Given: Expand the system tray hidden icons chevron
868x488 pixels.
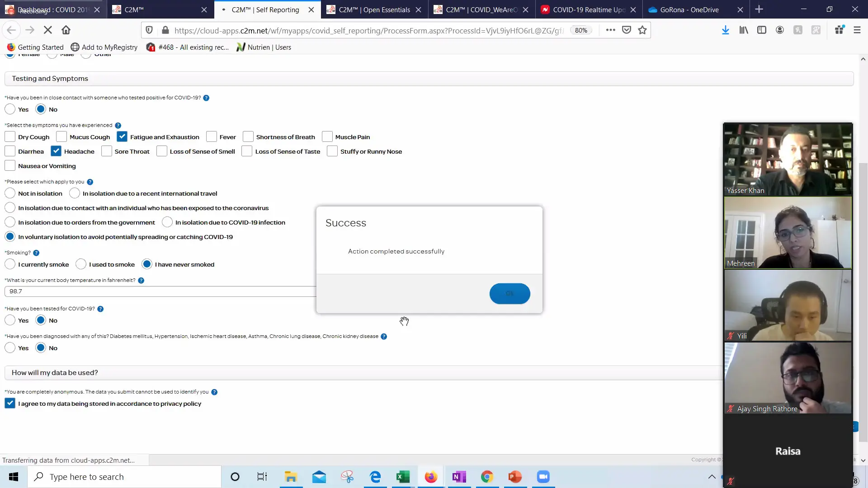Looking at the screenshot, I should tap(712, 477).
